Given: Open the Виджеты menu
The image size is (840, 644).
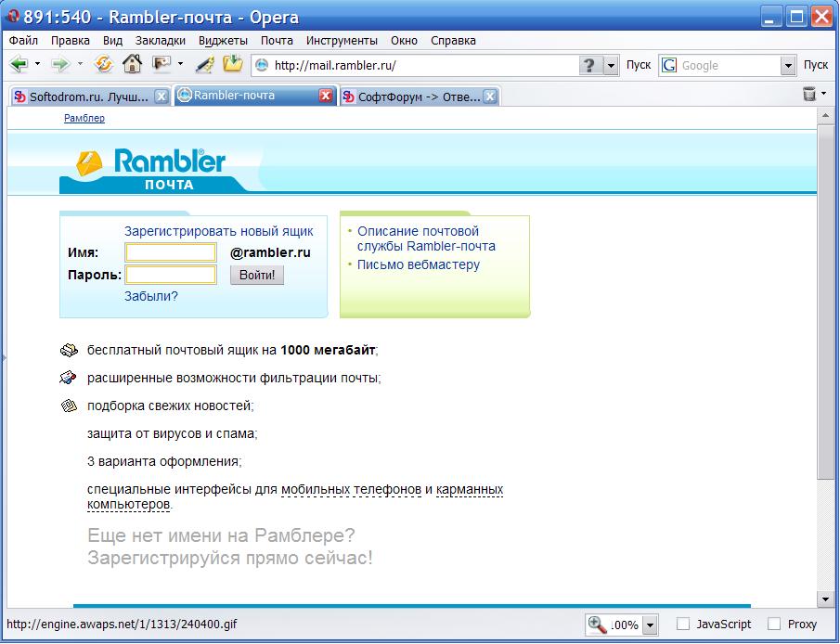Looking at the screenshot, I should point(223,41).
